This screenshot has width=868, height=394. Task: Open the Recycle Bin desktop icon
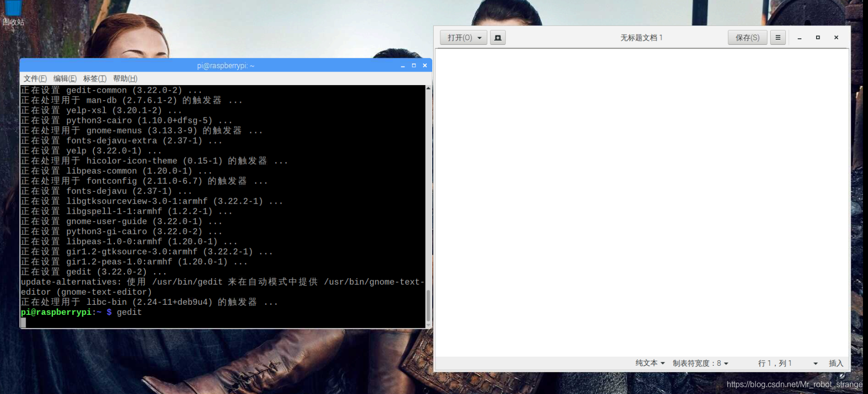[x=13, y=13]
